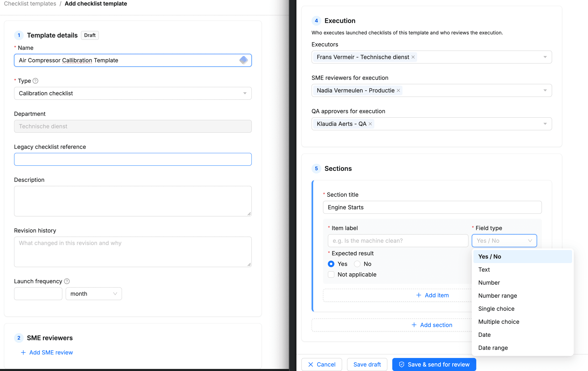Viewport: 588px width, 371px height.
Task: Remove Nadia Vermeulen from SME reviewers
Action: [x=398, y=90]
